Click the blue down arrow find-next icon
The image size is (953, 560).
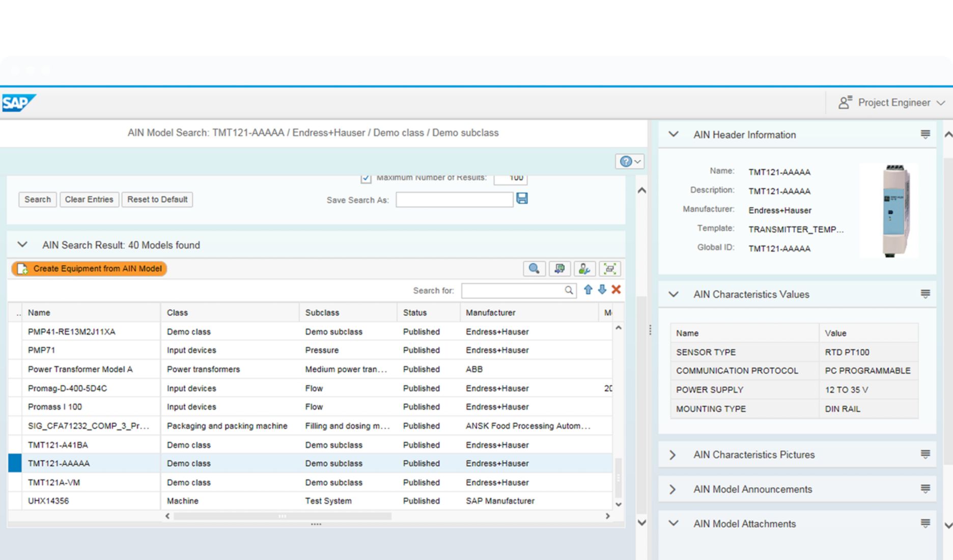pyautogui.click(x=602, y=290)
